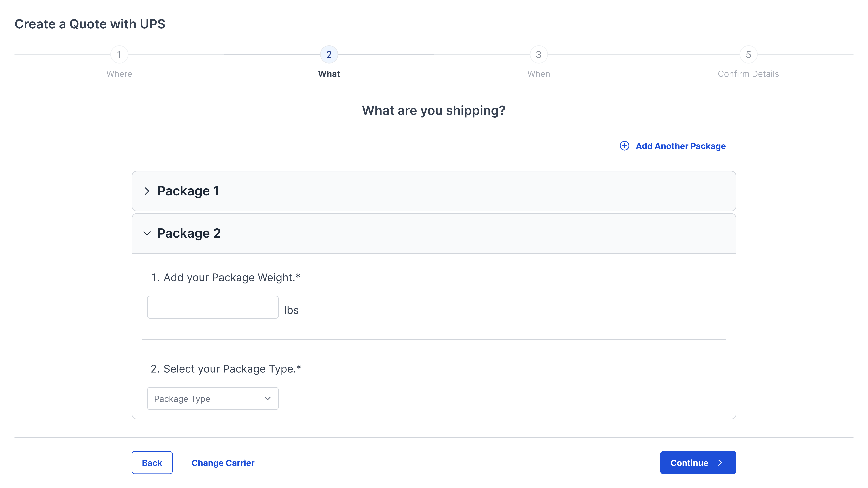Go to step 1 circle
Screen dimensions: 868x488
tap(119, 55)
